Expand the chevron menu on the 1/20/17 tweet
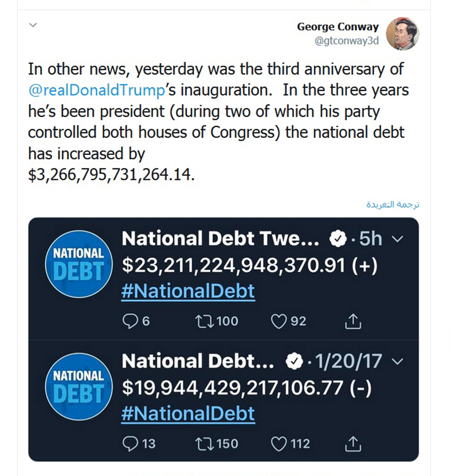Image resolution: width=451 pixels, height=476 pixels. [x=398, y=362]
